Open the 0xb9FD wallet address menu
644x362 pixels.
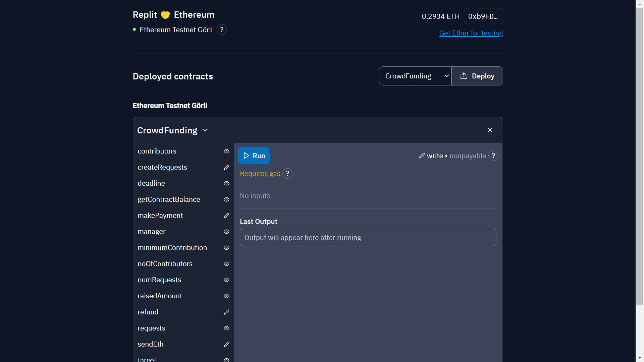(483, 16)
